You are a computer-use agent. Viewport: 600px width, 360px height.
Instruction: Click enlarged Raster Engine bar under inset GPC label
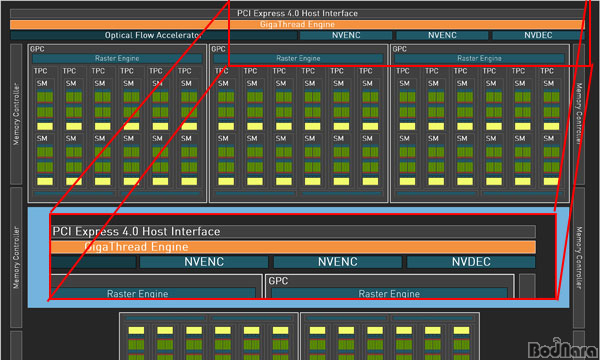[389, 293]
